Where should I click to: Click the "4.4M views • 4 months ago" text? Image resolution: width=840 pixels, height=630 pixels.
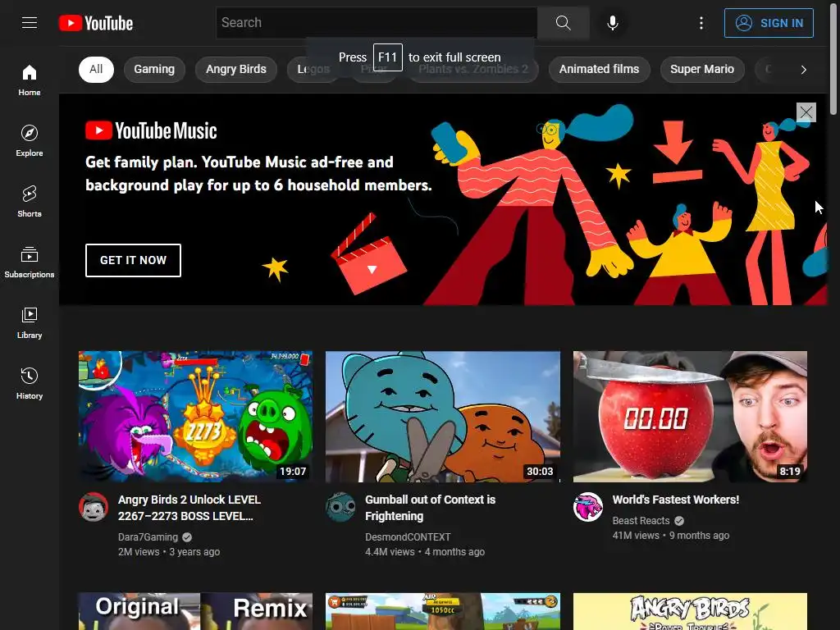(425, 552)
